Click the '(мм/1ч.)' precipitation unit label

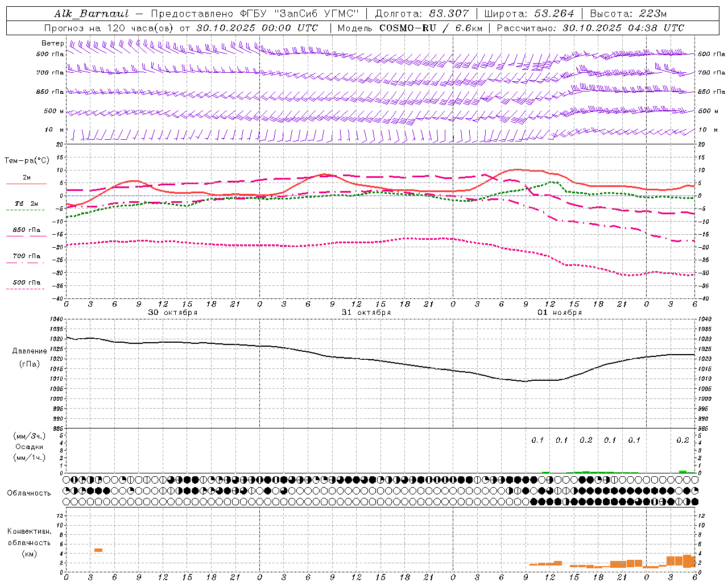[x=30, y=457]
